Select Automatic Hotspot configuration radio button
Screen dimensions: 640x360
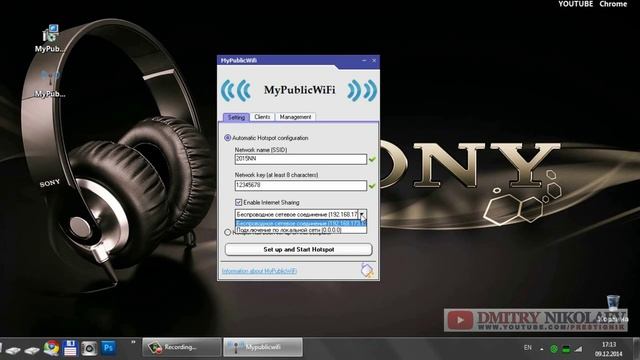[228, 138]
